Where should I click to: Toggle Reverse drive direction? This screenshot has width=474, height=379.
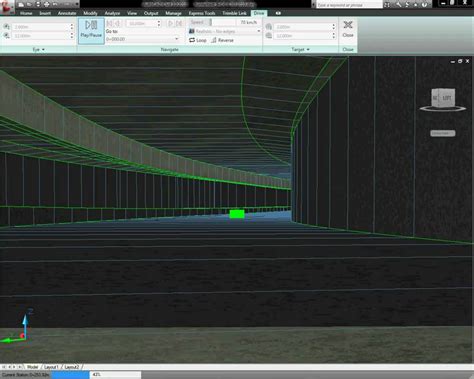[x=222, y=40]
